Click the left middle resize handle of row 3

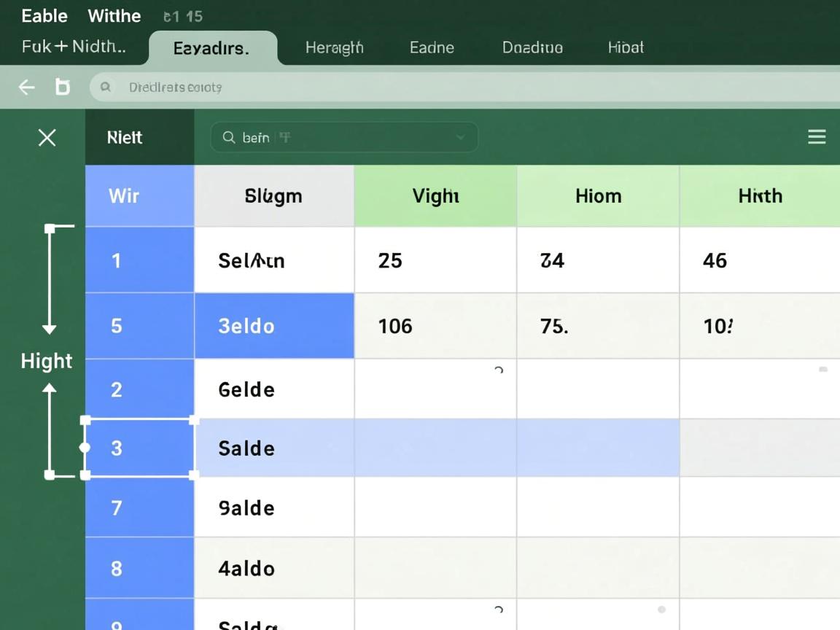[x=85, y=447]
